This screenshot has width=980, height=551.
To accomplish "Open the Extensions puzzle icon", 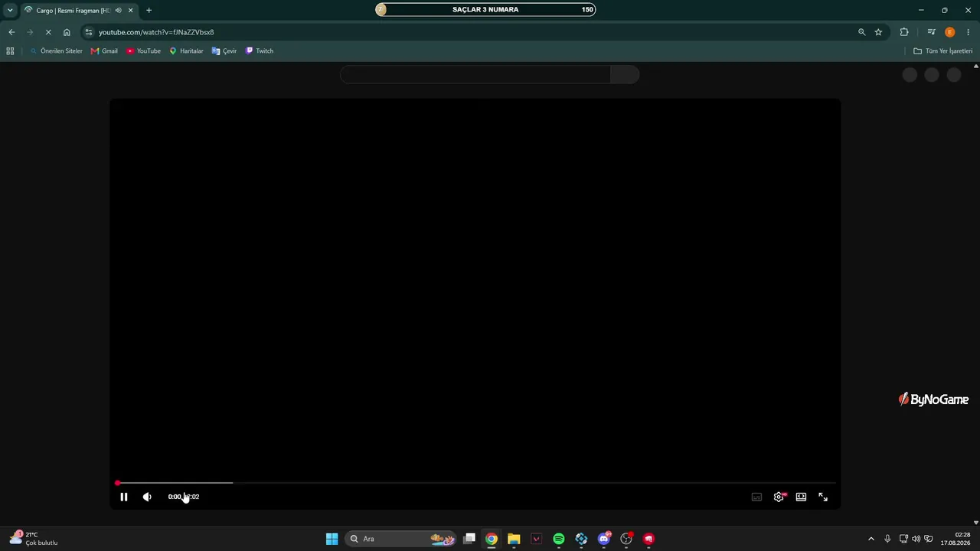I will [x=904, y=32].
